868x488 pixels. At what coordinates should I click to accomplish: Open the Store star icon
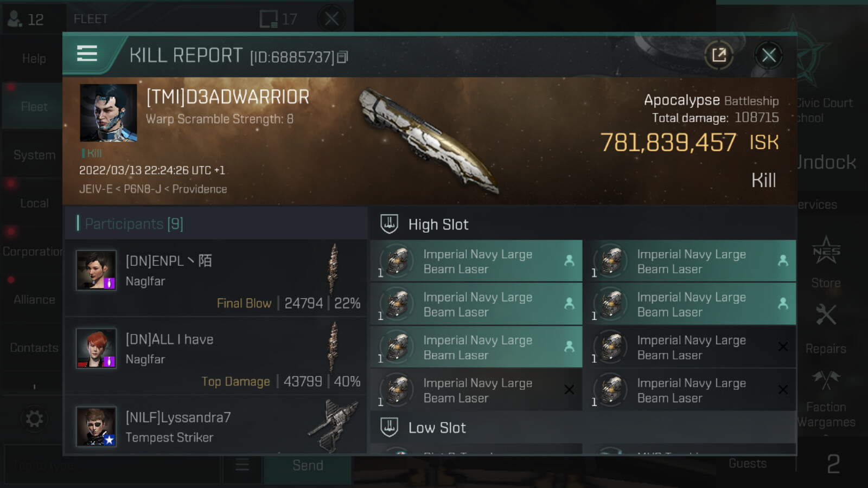(826, 251)
